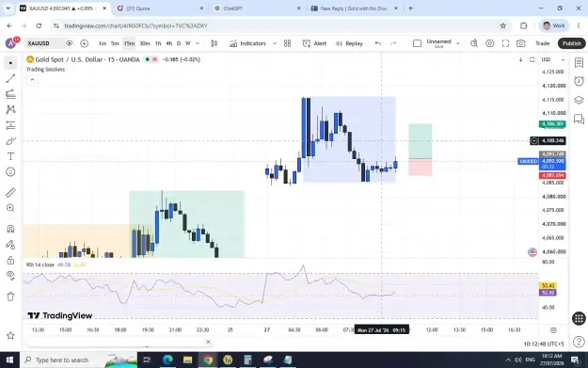Image resolution: width=588 pixels, height=368 pixels.
Task: Click the magnet mode icon
Action: [10, 229]
